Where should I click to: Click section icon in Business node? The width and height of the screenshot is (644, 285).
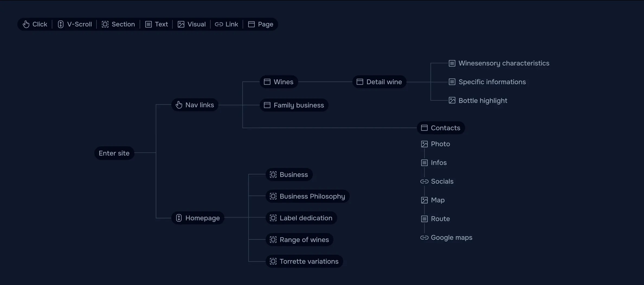pyautogui.click(x=273, y=175)
